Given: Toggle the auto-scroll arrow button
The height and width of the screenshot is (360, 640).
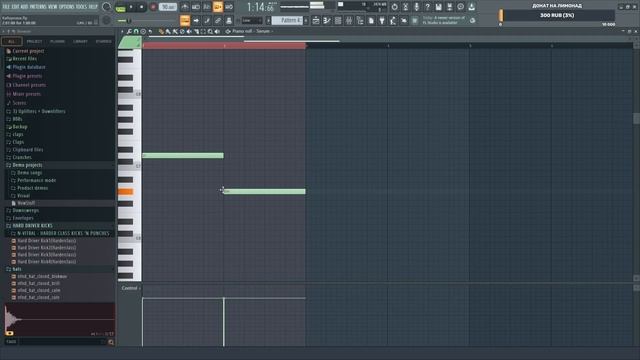Looking at the screenshot, I should pos(196,20).
